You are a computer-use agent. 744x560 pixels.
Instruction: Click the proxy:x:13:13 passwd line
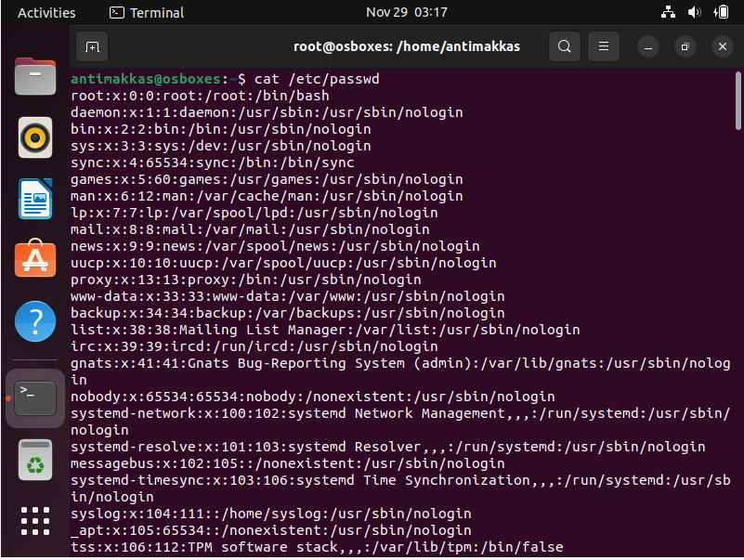[x=246, y=280]
